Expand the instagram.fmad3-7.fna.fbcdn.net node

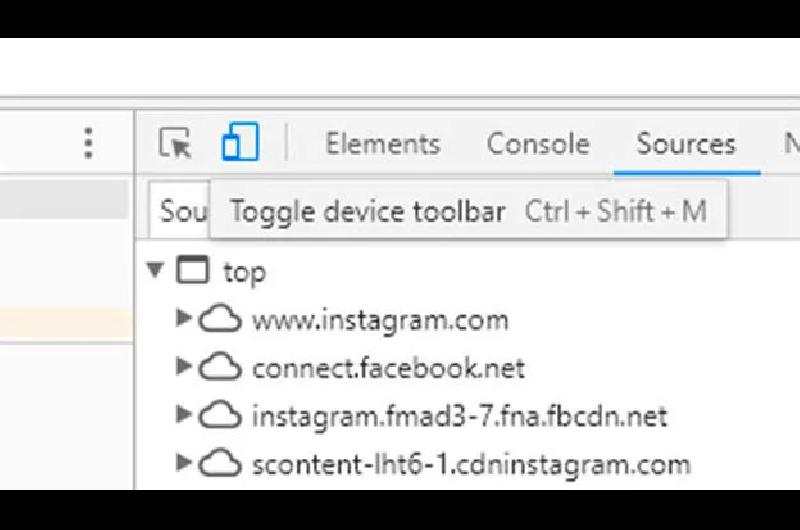click(x=183, y=414)
